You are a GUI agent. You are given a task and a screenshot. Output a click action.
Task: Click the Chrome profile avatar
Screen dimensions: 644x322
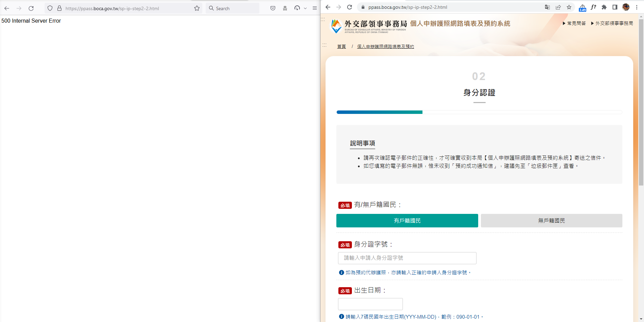[x=626, y=7]
